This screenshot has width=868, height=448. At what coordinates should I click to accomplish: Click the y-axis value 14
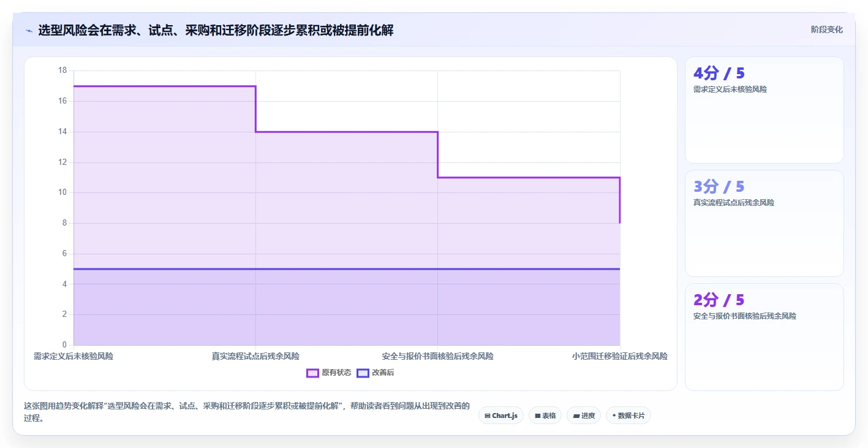pos(62,132)
